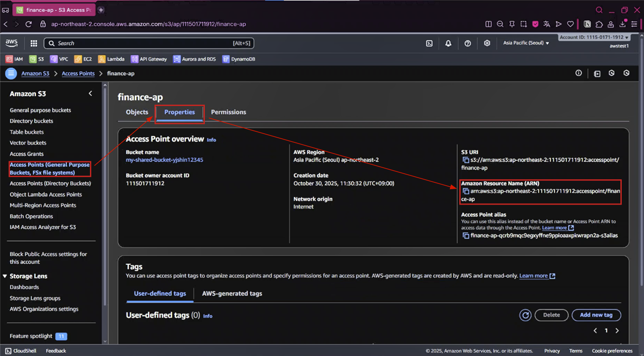Open Directory buckets in sidebar
This screenshot has height=356, width=644.
coord(31,121)
